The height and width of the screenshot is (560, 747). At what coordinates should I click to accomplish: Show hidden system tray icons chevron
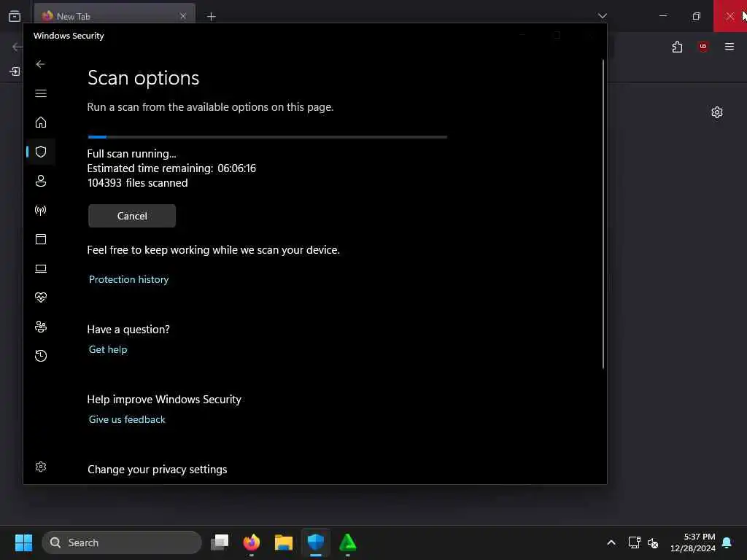point(611,542)
